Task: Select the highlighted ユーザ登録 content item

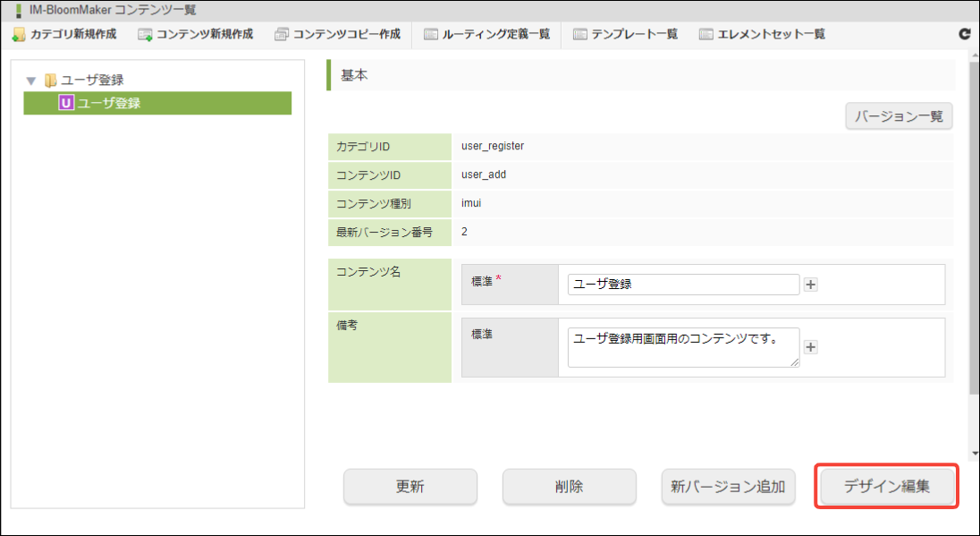Action: click(x=157, y=103)
